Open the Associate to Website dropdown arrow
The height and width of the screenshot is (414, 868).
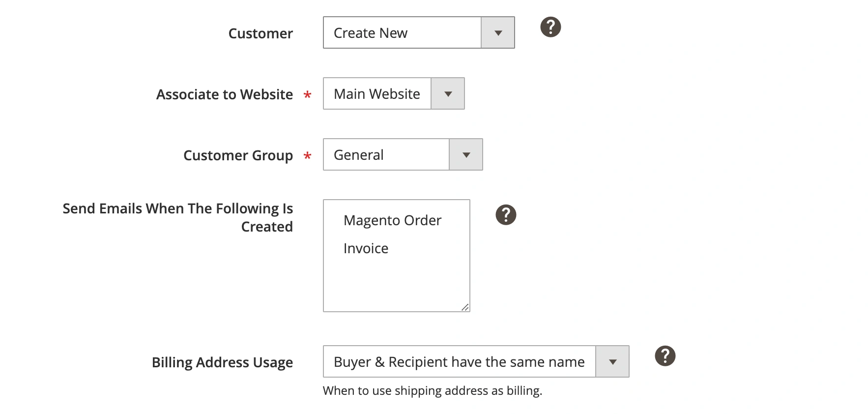[448, 94]
